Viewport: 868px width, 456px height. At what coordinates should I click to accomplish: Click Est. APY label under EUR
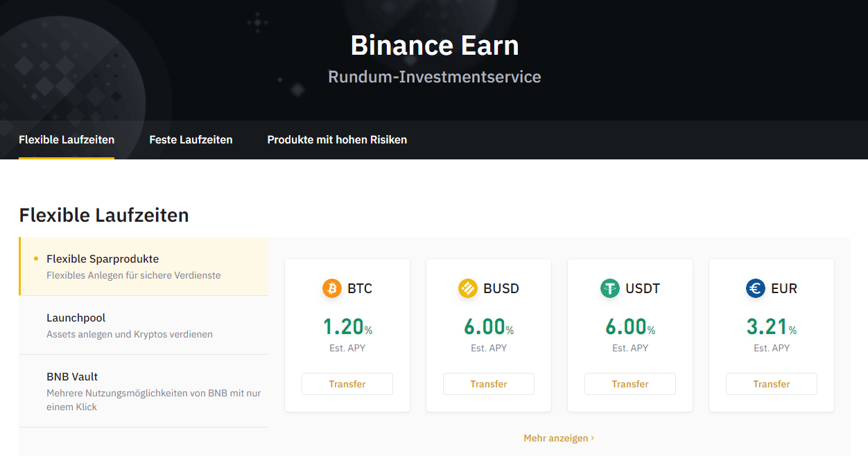coord(772,348)
